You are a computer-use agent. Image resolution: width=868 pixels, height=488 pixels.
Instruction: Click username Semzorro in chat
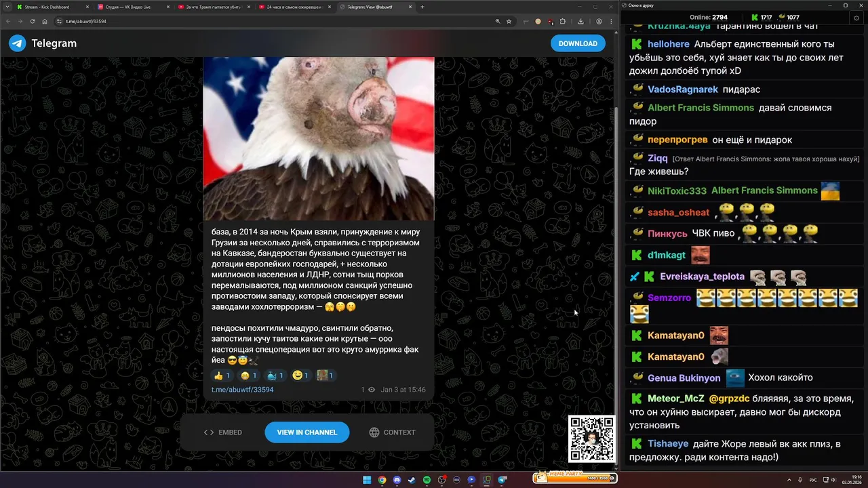pos(669,298)
